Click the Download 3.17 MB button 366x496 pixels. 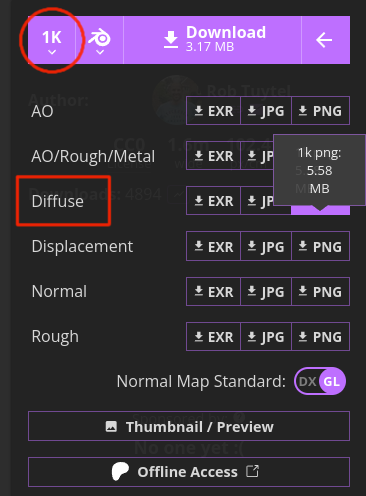[213, 40]
